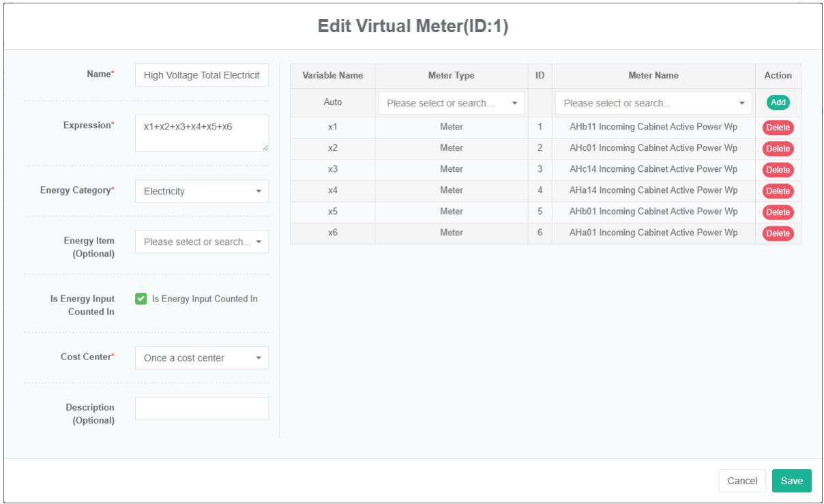
Task: Click the green Add button
Action: click(778, 102)
